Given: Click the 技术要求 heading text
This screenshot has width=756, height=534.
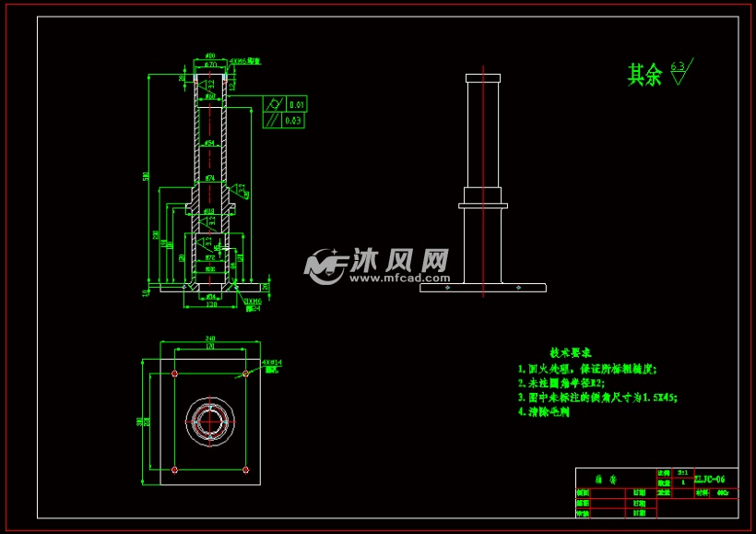Looking at the screenshot, I should [571, 352].
